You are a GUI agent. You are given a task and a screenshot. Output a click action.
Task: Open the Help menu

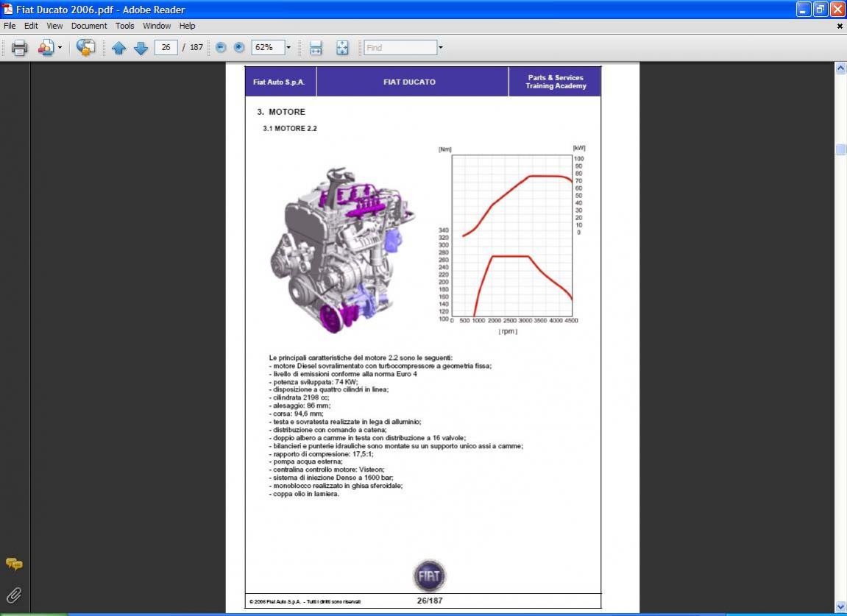[187, 26]
